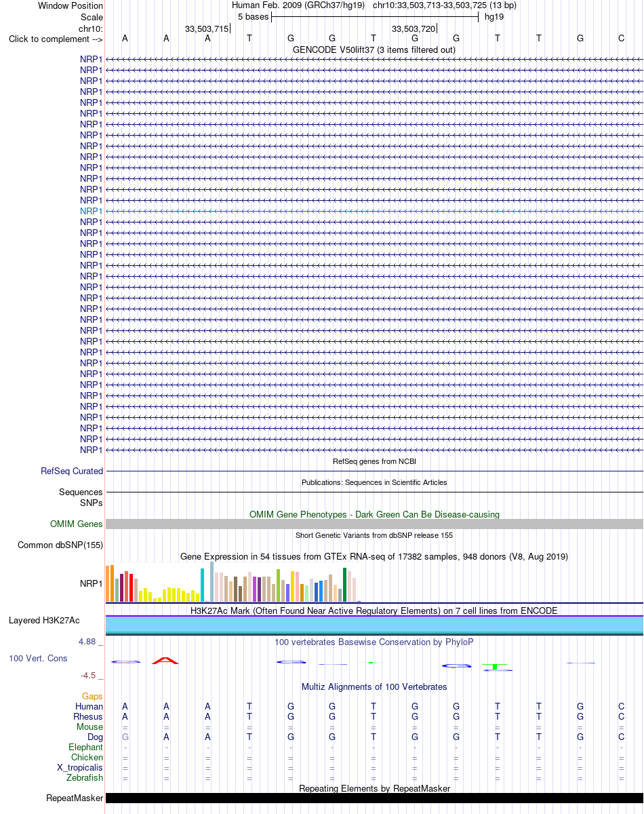Select the chr10: ruler label
The image size is (644, 814).
91,28
